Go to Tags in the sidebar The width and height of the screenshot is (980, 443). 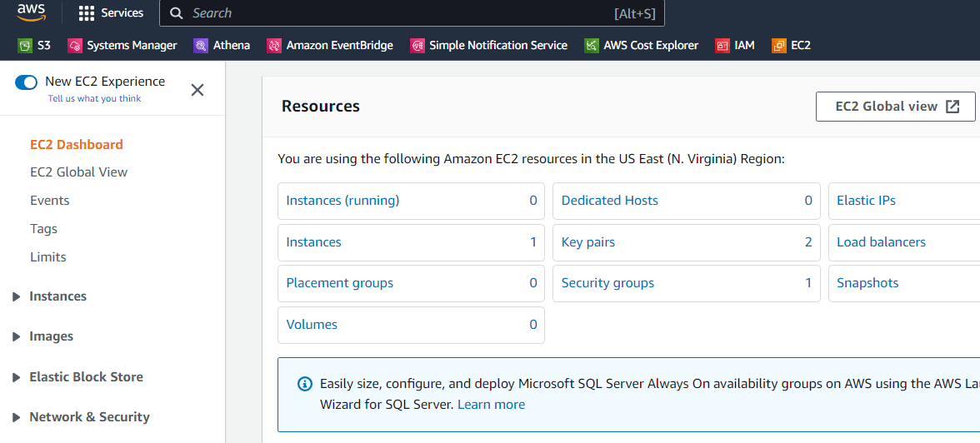(43, 229)
